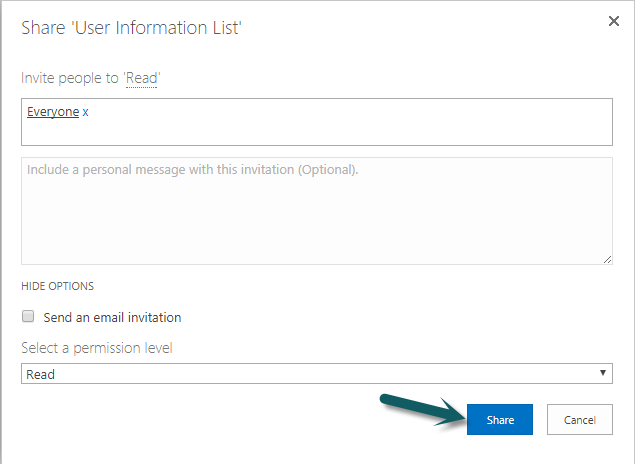Cancel the sharing dialog
The height and width of the screenshot is (464, 635).
pyautogui.click(x=580, y=419)
